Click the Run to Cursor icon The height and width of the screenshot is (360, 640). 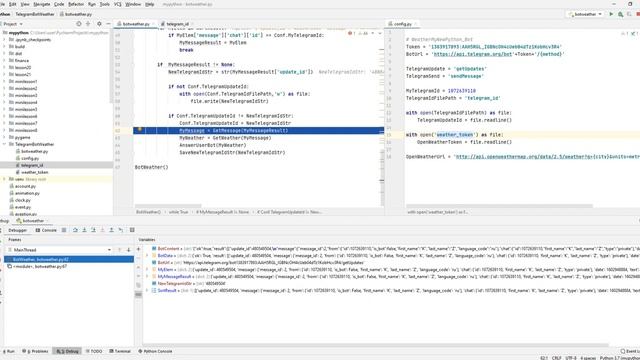[x=121, y=230]
